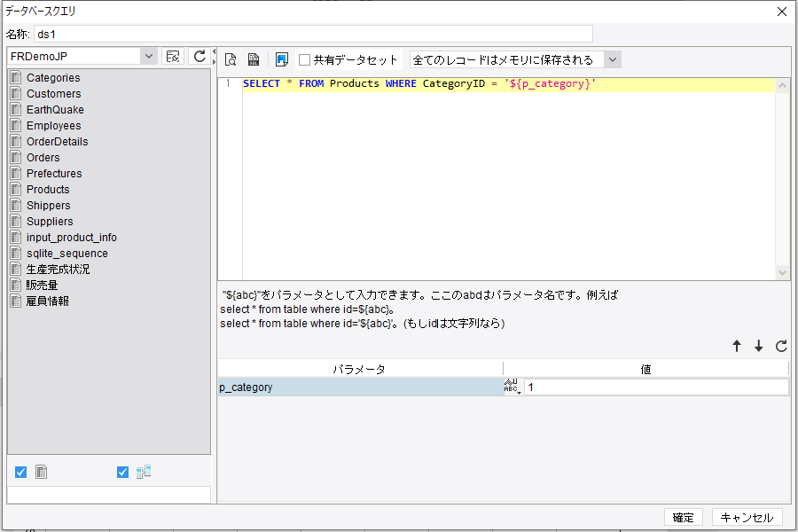Click the SQL document toolbar icon
The image size is (798, 532).
tap(254, 59)
